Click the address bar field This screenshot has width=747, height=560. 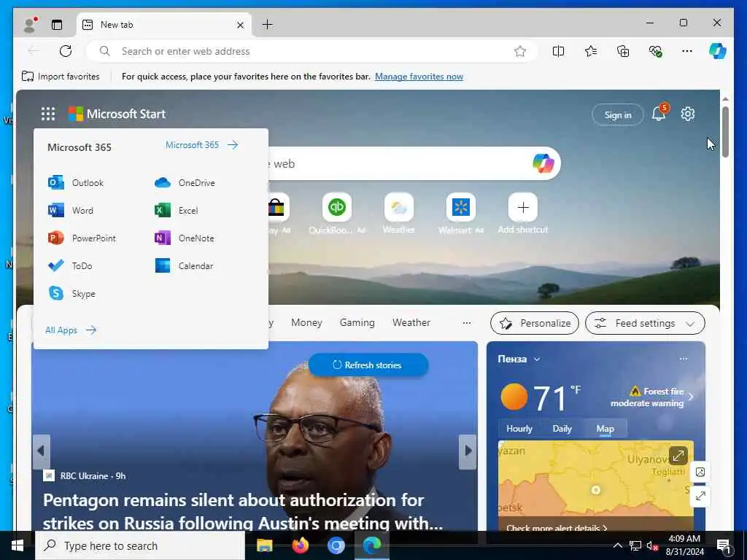coord(312,51)
